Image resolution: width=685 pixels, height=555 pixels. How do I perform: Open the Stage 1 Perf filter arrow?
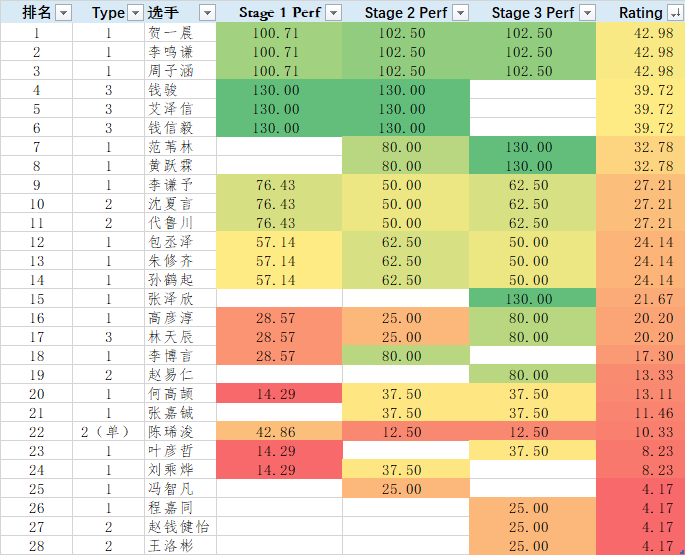point(333,12)
